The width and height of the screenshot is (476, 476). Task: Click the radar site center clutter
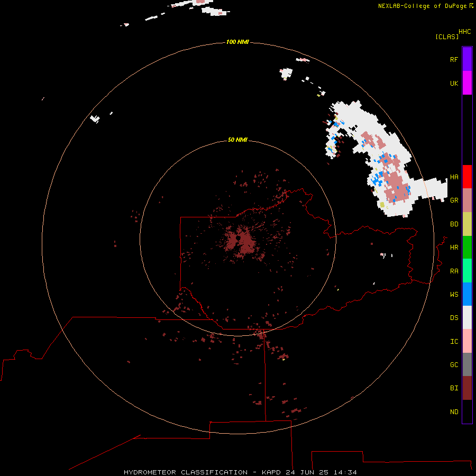tap(240, 241)
